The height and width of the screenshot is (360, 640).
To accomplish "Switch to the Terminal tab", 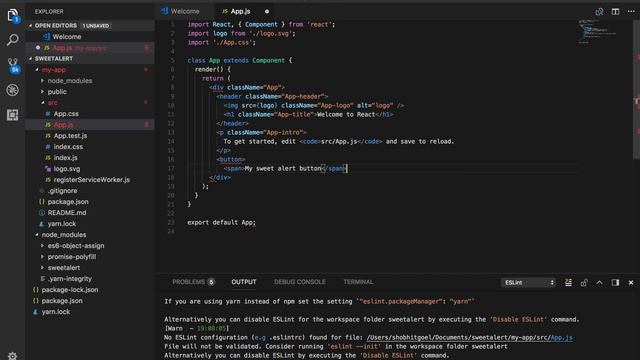I will click(358, 282).
